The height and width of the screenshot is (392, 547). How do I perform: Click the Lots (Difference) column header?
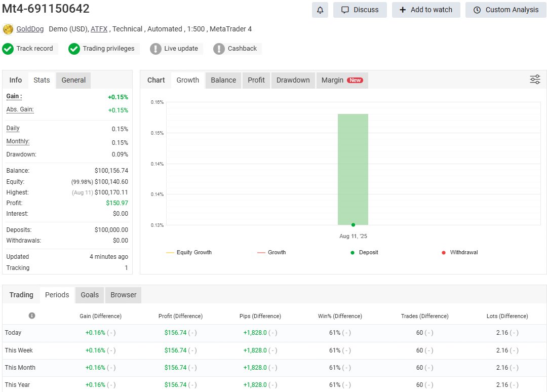[507, 316]
